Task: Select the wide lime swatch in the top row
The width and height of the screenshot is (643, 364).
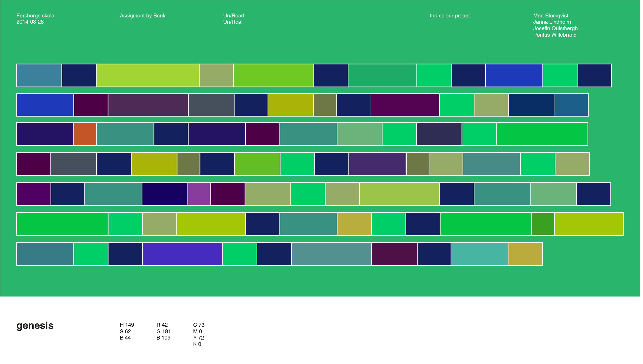Action: click(148, 75)
